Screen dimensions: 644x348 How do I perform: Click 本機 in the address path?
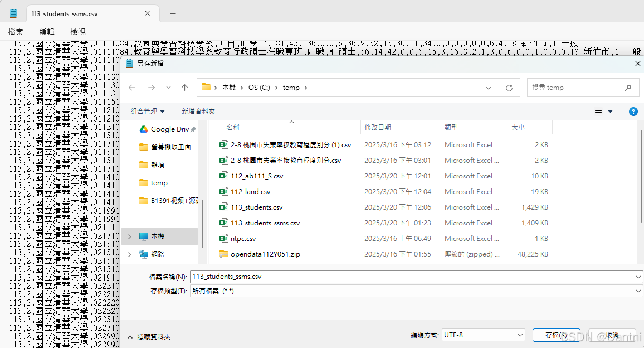pyautogui.click(x=229, y=88)
